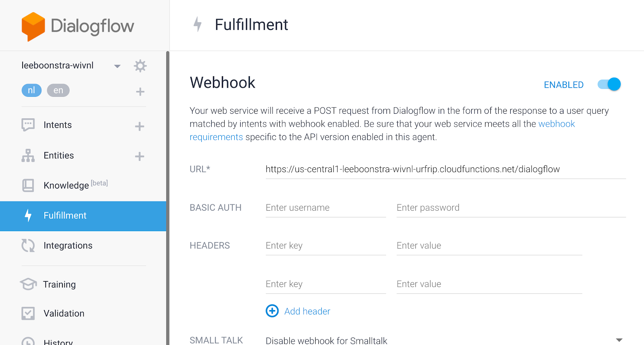
Task: Click the Integrations cycle icon
Action: point(28,245)
